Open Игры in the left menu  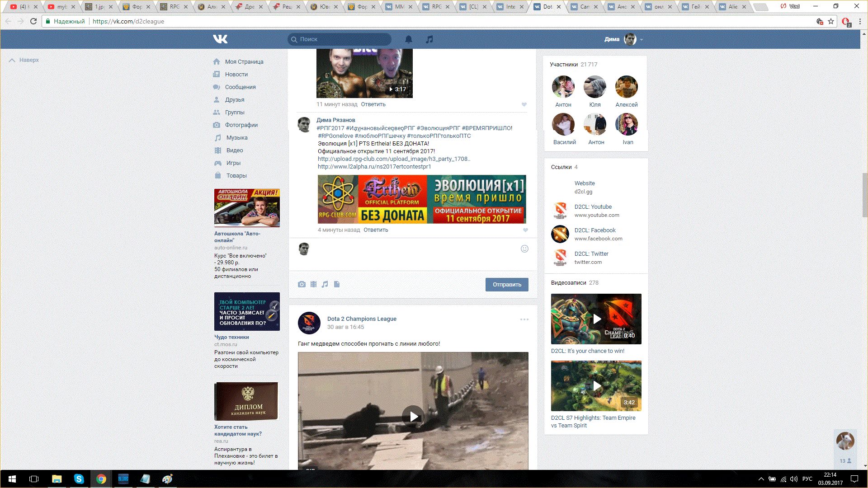pos(233,163)
